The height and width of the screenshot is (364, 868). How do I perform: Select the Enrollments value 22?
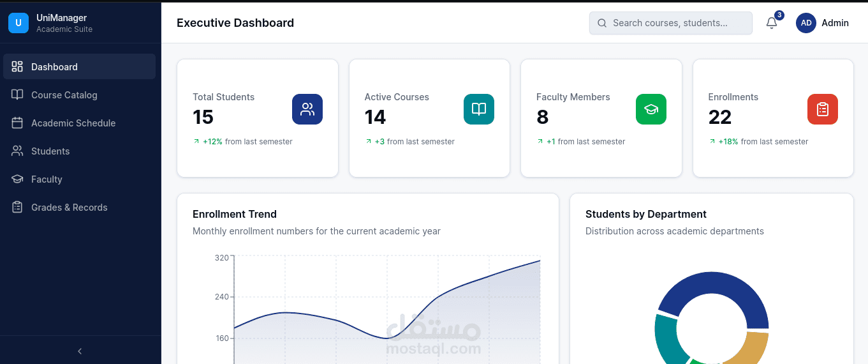click(x=720, y=118)
